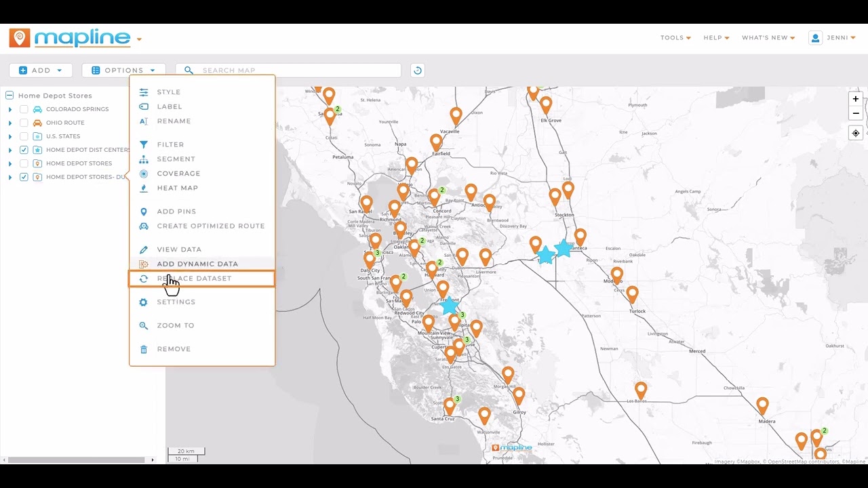Zoom in with the plus map control

[x=856, y=99]
